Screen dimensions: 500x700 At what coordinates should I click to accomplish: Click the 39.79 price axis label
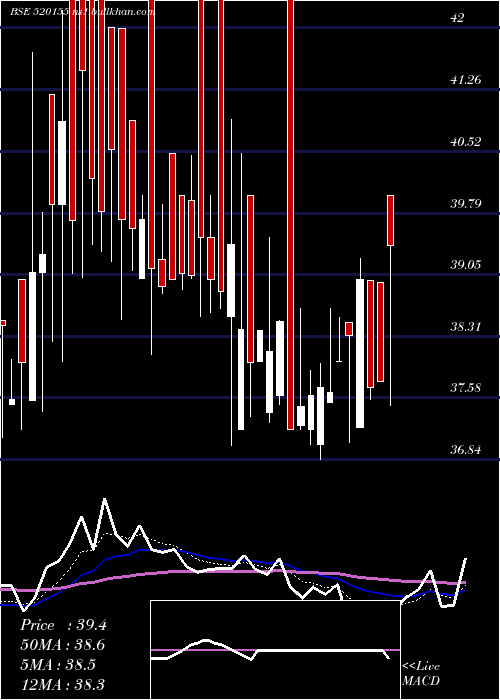tap(466, 204)
